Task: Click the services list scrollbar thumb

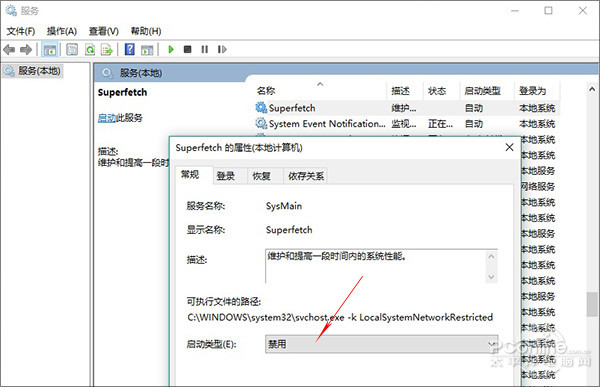Action: point(592,304)
